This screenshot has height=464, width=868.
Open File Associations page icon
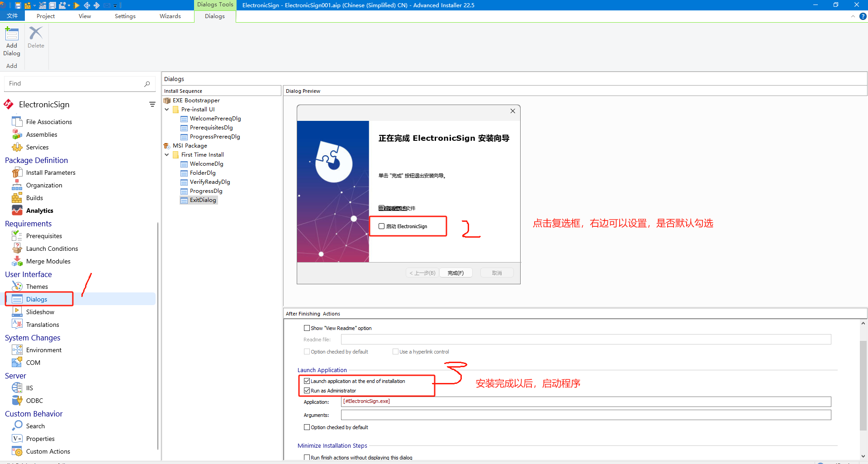17,122
